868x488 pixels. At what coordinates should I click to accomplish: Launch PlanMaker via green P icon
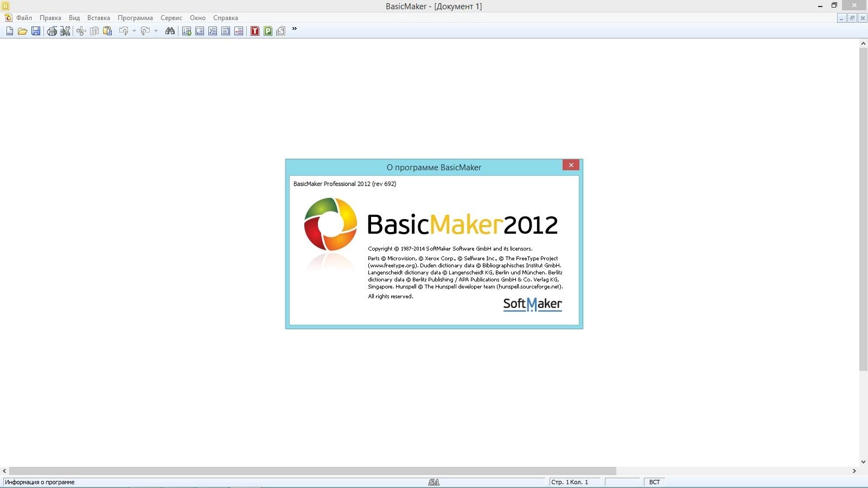(268, 31)
